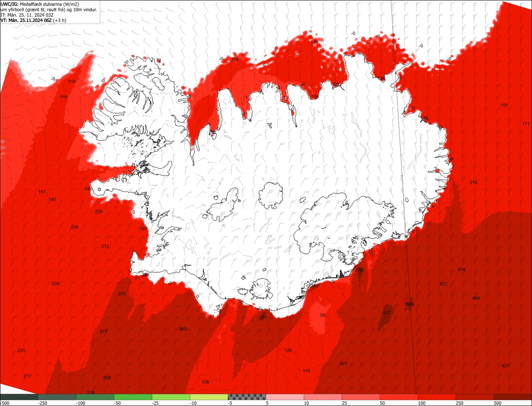Click the '188' value on the east coast
532x406 pixels.
click(x=424, y=118)
